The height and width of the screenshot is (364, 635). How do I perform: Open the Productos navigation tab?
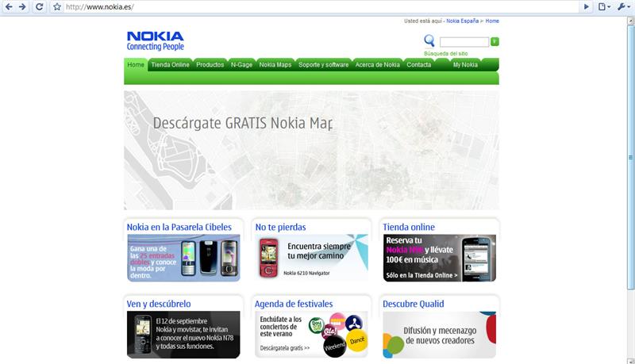pos(210,65)
